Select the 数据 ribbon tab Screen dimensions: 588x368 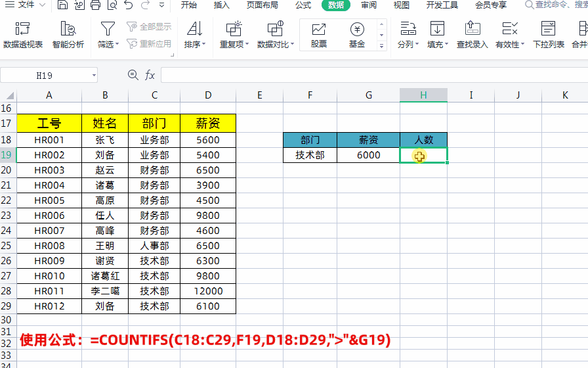tap(335, 5)
